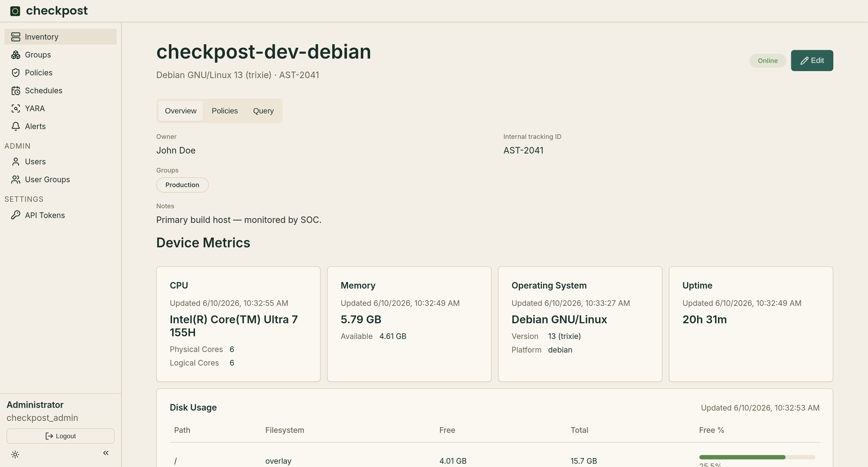
Task: Click the checkpost-dev-debian heading
Action: coord(263,52)
